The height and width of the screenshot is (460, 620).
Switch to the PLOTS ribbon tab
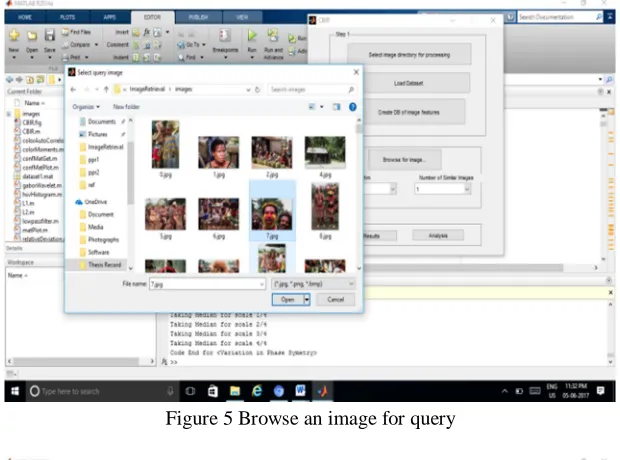coord(67,17)
